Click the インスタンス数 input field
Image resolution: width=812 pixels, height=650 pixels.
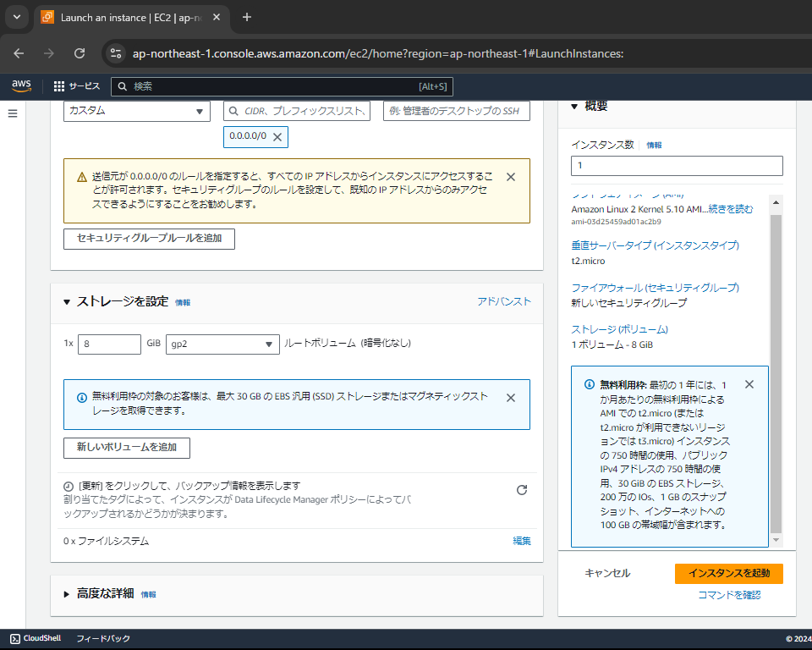[677, 166]
